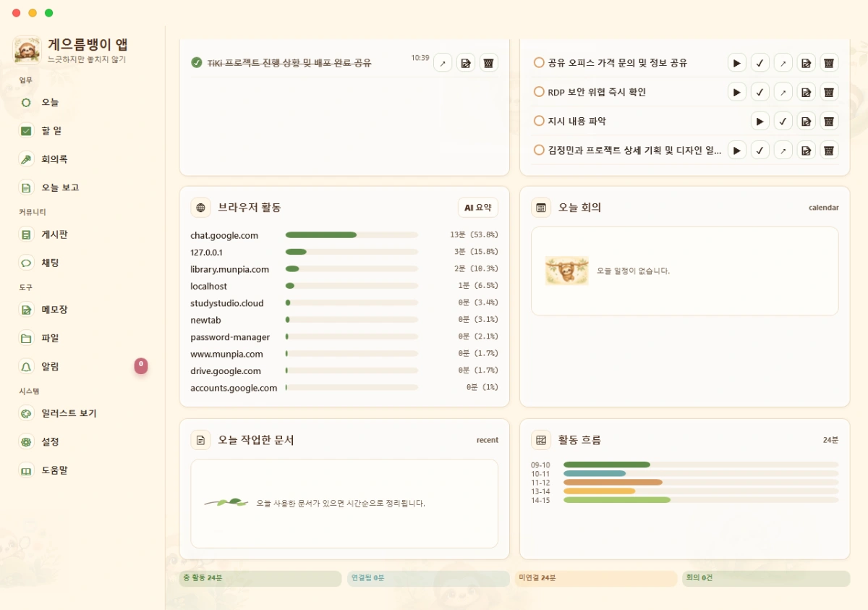Mark 지시 내용 파악 done with checkmark button

point(783,121)
